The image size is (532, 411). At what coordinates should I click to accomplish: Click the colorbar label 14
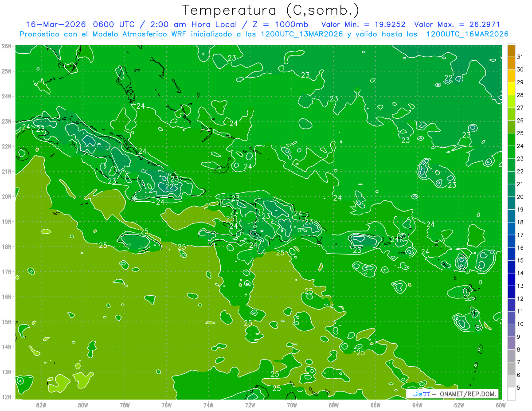[x=520, y=273]
